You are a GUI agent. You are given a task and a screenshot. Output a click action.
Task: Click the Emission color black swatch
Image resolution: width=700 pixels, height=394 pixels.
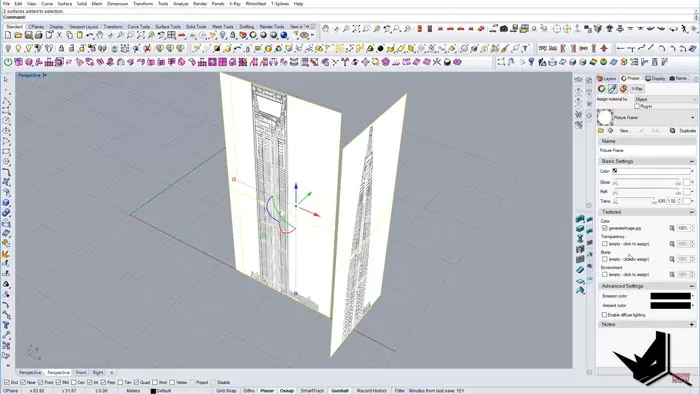(x=670, y=296)
